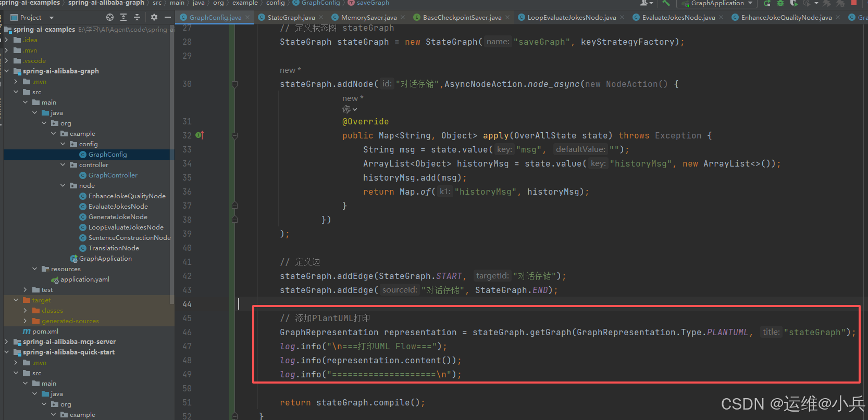Collapse the spring-ai-alibaba-graph module
Viewport: 868px width, 420px height.
click(x=7, y=71)
